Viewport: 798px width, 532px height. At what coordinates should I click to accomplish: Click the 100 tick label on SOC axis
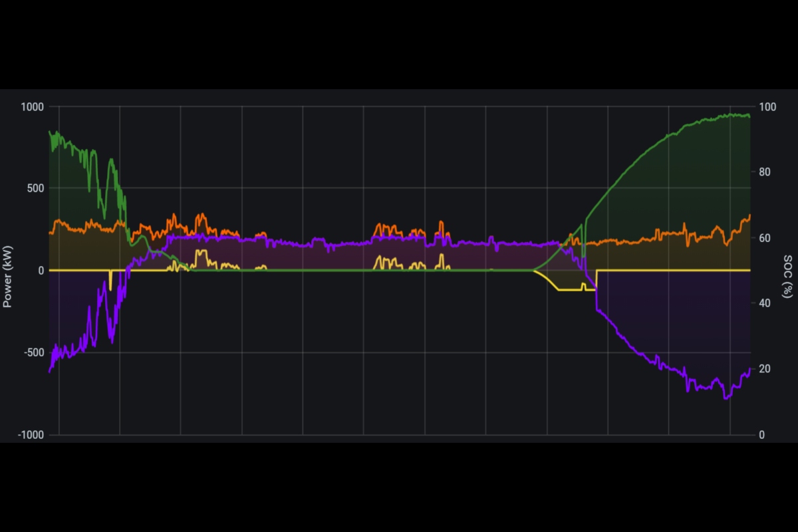coord(767,106)
